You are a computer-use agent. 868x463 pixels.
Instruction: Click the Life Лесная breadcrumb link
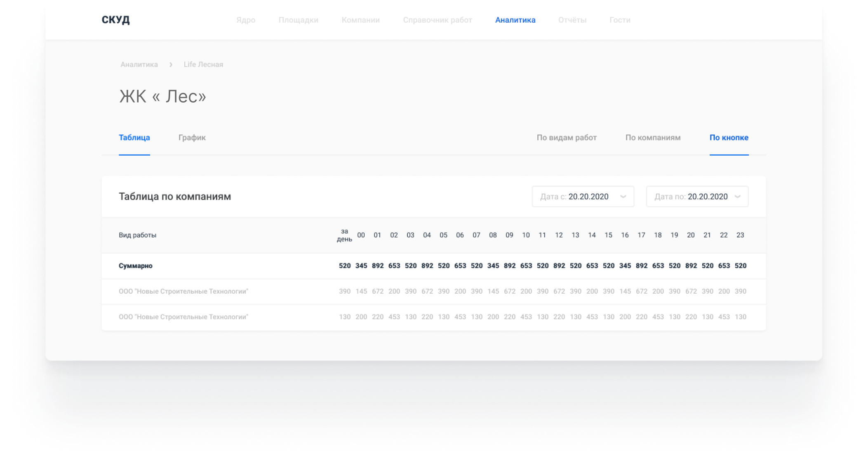(x=203, y=65)
